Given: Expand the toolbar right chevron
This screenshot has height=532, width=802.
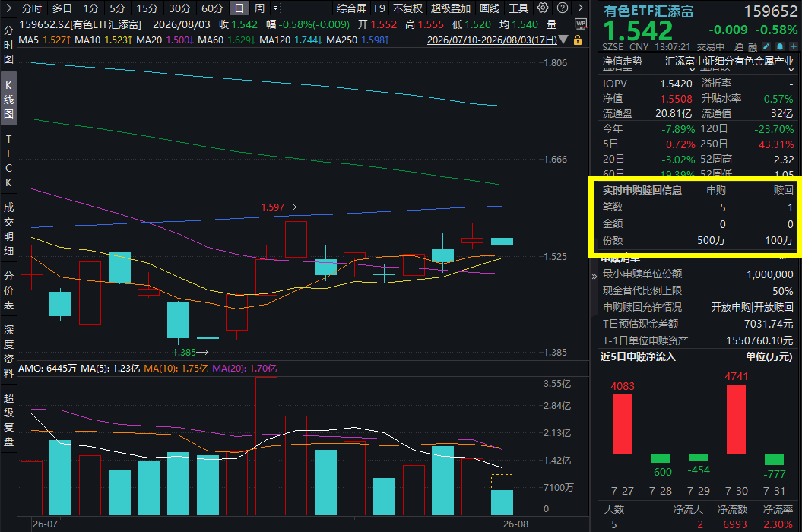Looking at the screenshot, I should click(x=581, y=8).
